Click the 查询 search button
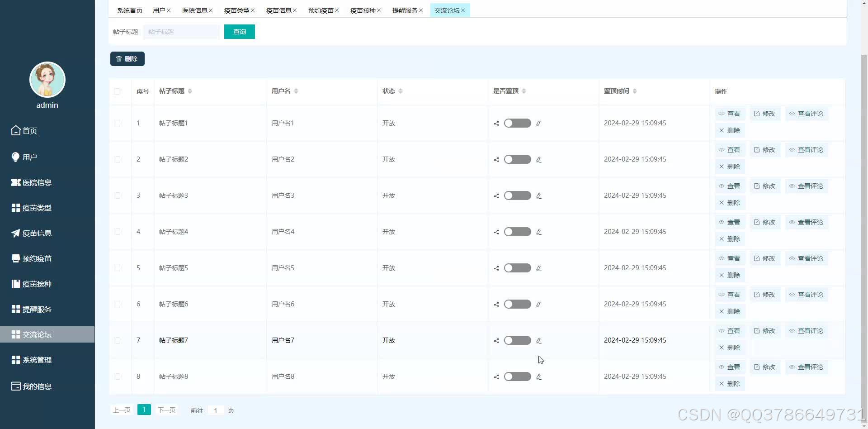868x429 pixels. 240,32
